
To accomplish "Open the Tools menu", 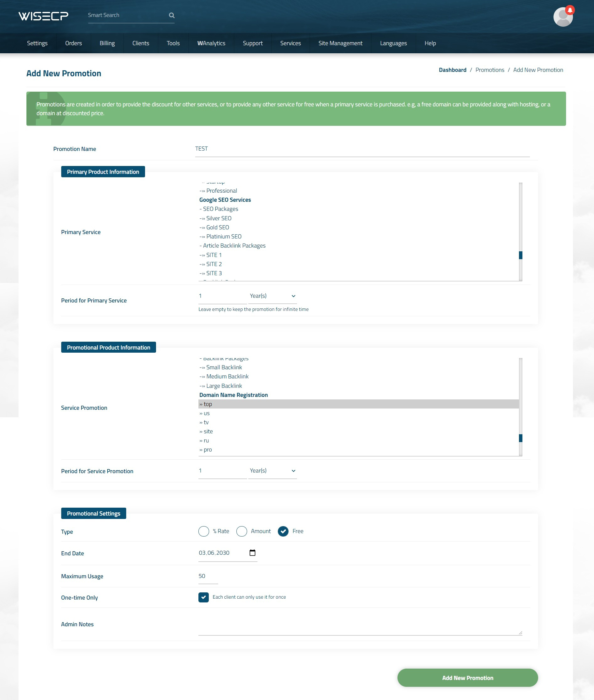I will [173, 43].
